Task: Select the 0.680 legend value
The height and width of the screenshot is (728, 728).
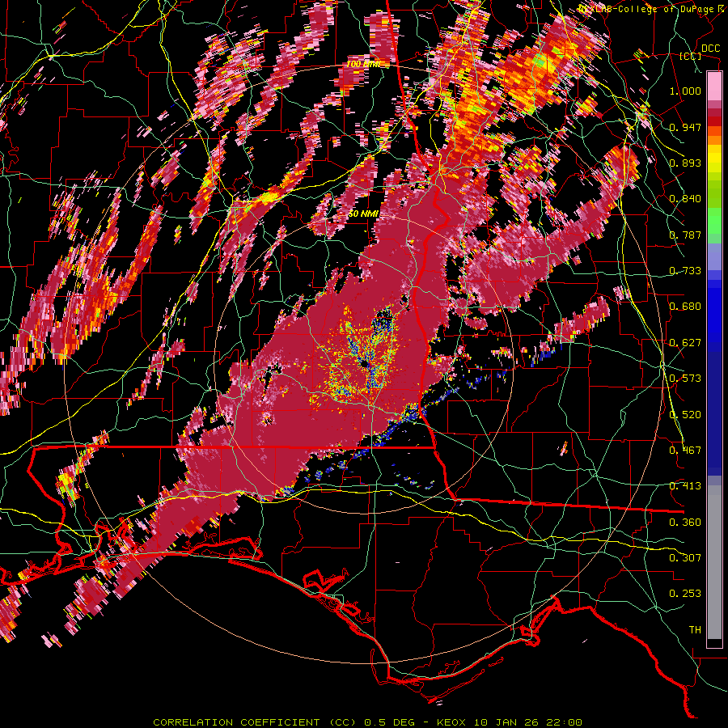Action: click(685, 307)
